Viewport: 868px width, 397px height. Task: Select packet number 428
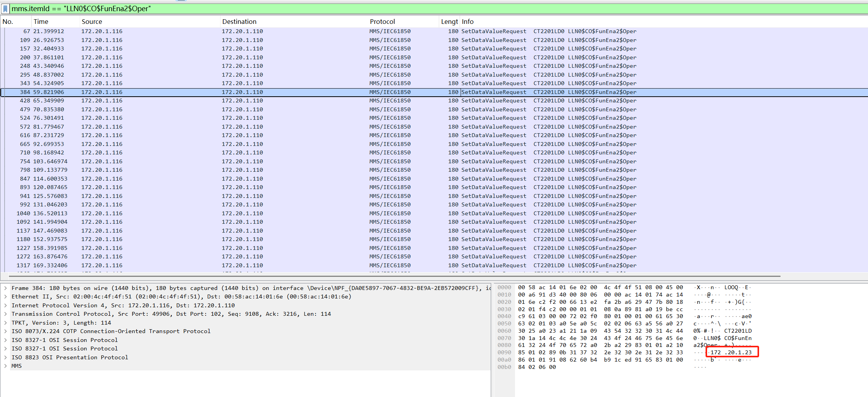(x=434, y=101)
